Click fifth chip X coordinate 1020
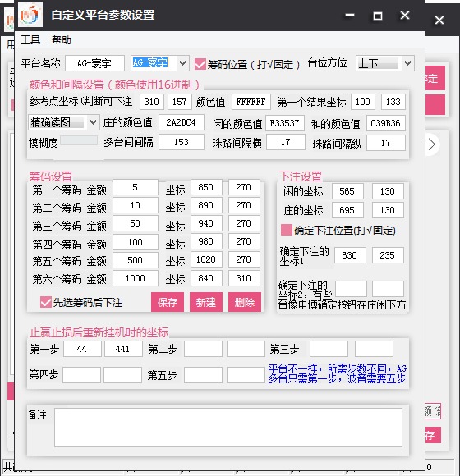Image resolution: width=460 pixels, height=476 pixels. point(206,259)
